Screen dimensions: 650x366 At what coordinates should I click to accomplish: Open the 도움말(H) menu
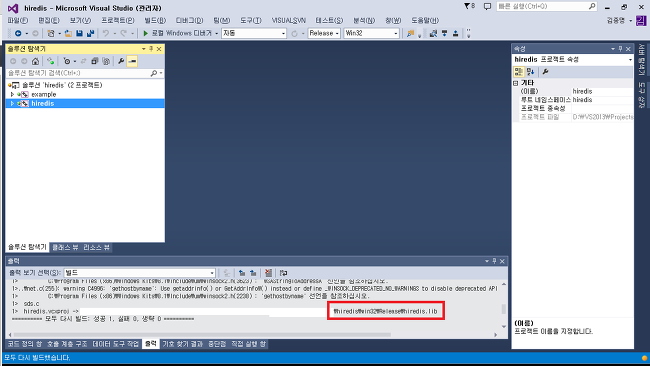pos(425,20)
